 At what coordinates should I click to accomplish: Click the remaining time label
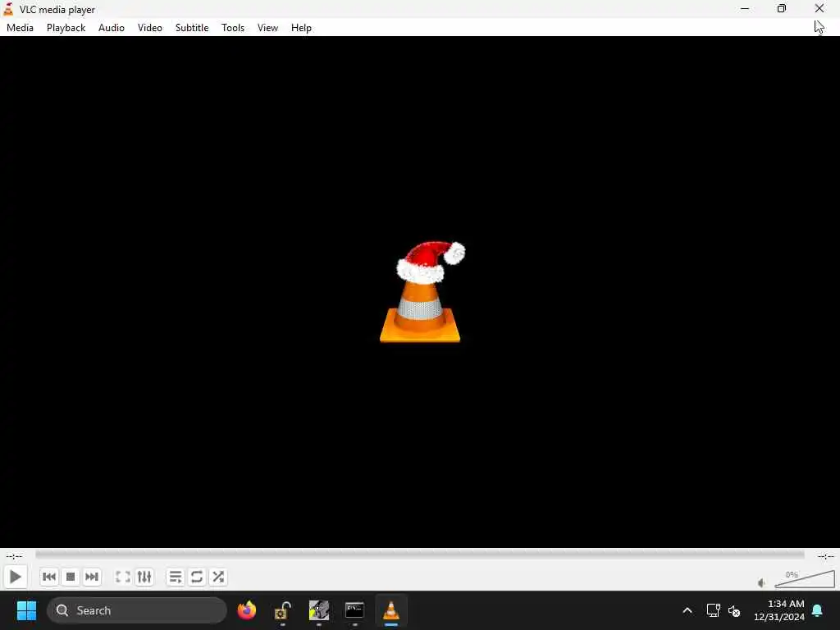tap(825, 556)
